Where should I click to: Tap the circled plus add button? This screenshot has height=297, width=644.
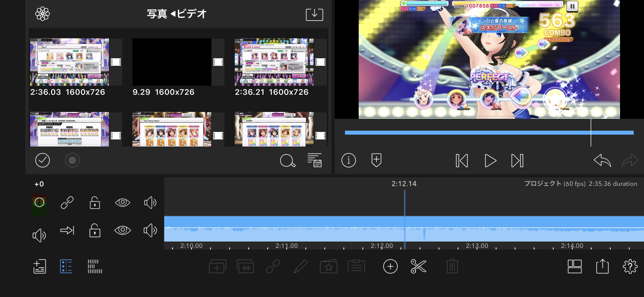[390, 266]
